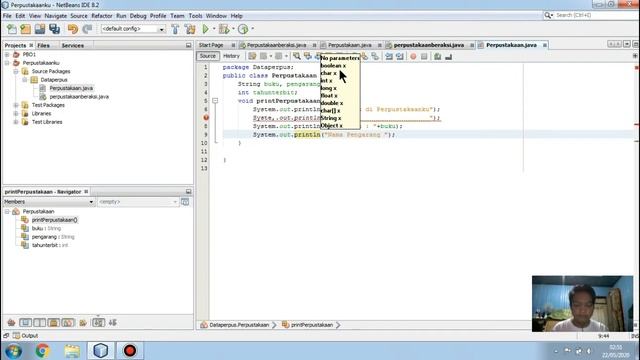Screen dimensions: 640x360
Task: Run the project with green play icon
Action: click(206, 29)
